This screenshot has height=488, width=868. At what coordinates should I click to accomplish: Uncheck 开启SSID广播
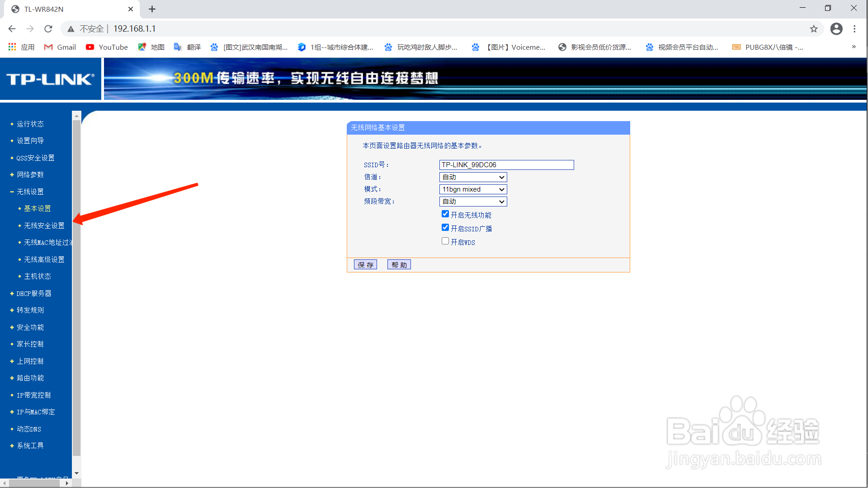coord(445,227)
